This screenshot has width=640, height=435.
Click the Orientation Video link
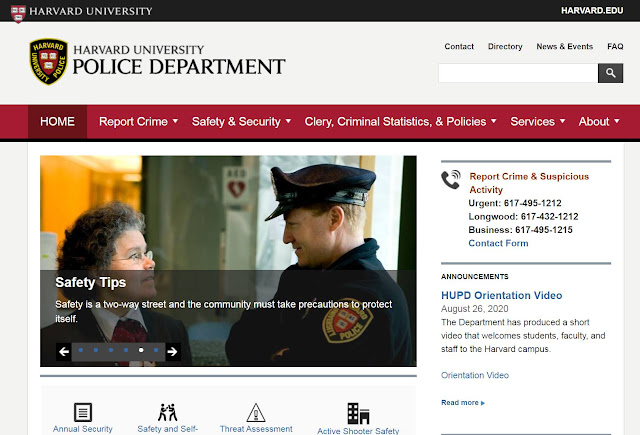pyautogui.click(x=475, y=375)
